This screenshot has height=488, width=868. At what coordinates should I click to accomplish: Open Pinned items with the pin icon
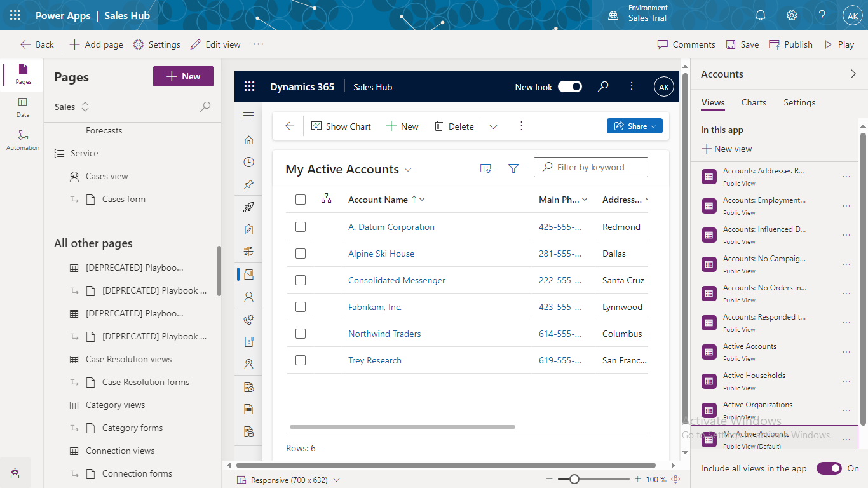(248, 184)
